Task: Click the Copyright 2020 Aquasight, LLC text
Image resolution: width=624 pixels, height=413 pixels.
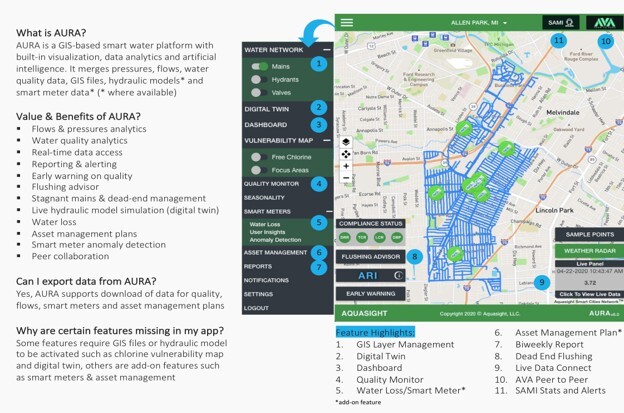Action: tap(480, 314)
